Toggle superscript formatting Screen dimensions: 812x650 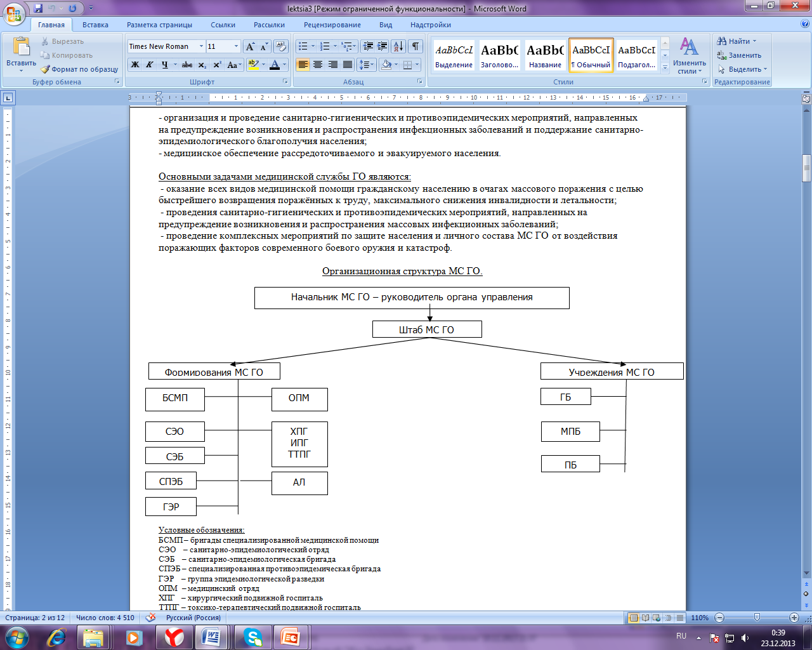(x=217, y=65)
